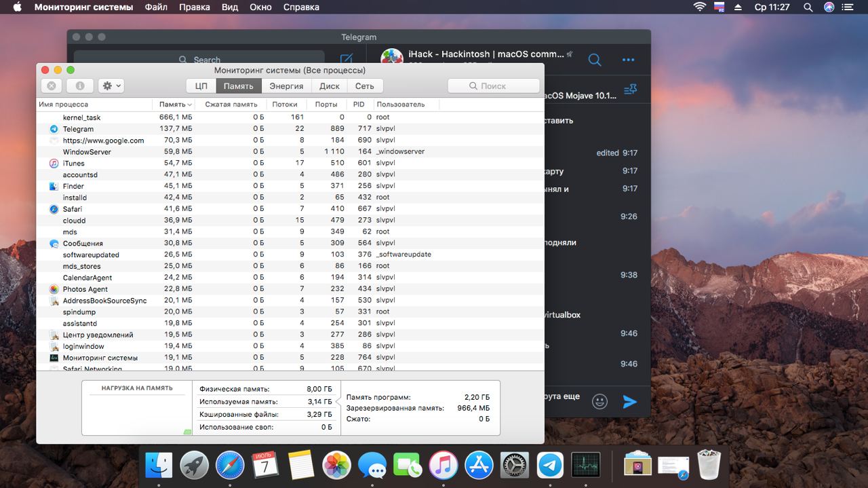Viewport: 868px width, 488px height.
Task: Open the Правка menu
Action: (x=195, y=7)
